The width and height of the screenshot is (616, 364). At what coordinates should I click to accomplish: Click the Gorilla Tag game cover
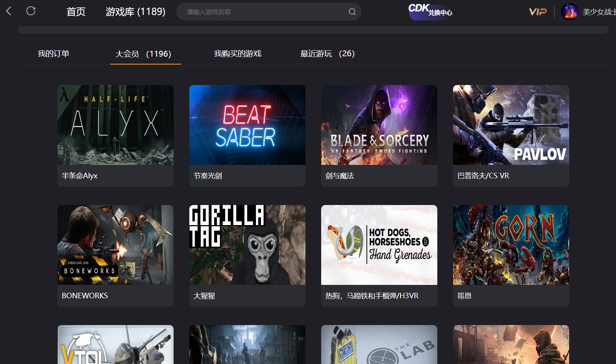tap(247, 245)
